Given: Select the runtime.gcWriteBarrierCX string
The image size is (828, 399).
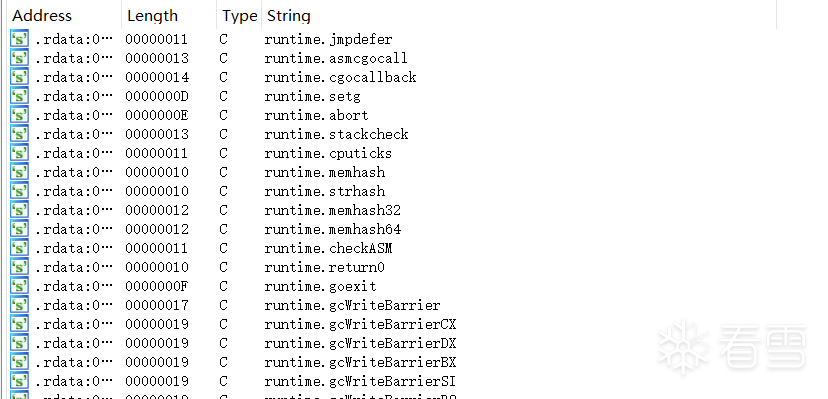Looking at the screenshot, I should click(x=360, y=324).
